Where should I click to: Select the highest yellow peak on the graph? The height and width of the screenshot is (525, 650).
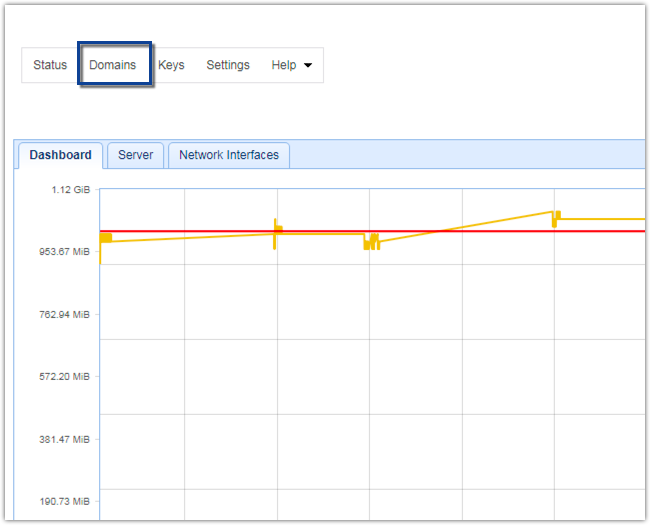coord(556,213)
